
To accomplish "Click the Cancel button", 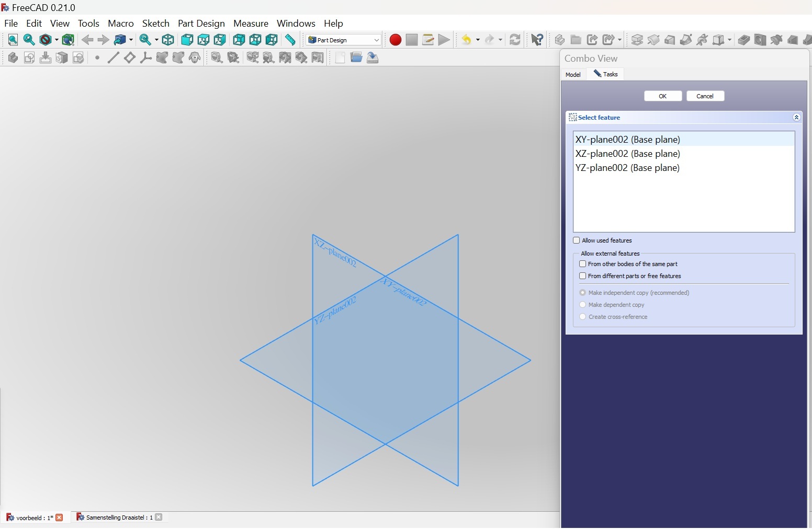I will tap(705, 96).
